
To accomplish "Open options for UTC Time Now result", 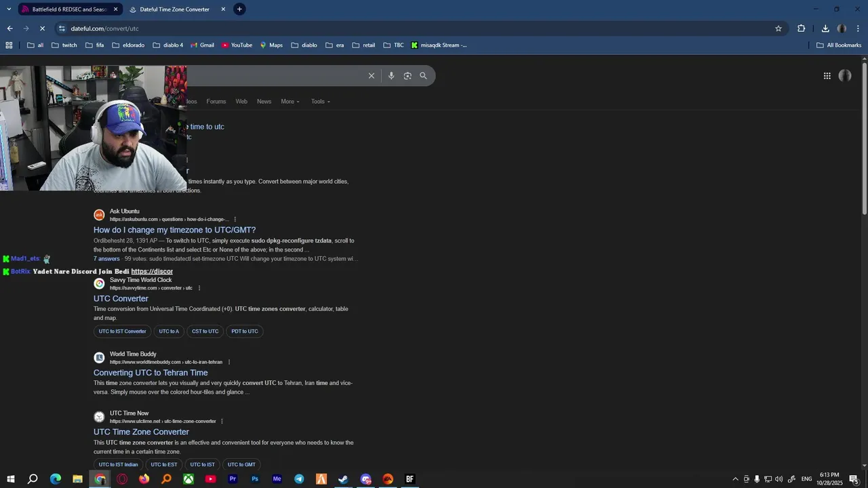I will click(x=222, y=422).
